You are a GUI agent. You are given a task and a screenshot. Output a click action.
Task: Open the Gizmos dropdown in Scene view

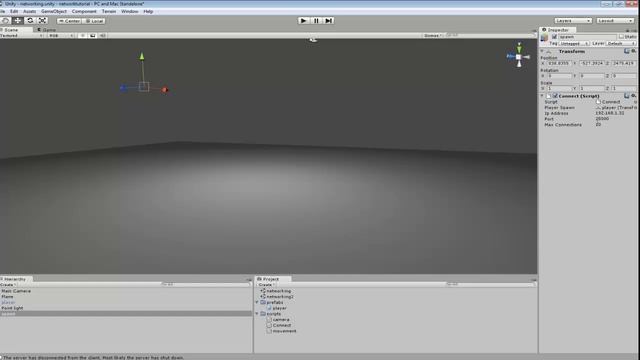coord(433,36)
